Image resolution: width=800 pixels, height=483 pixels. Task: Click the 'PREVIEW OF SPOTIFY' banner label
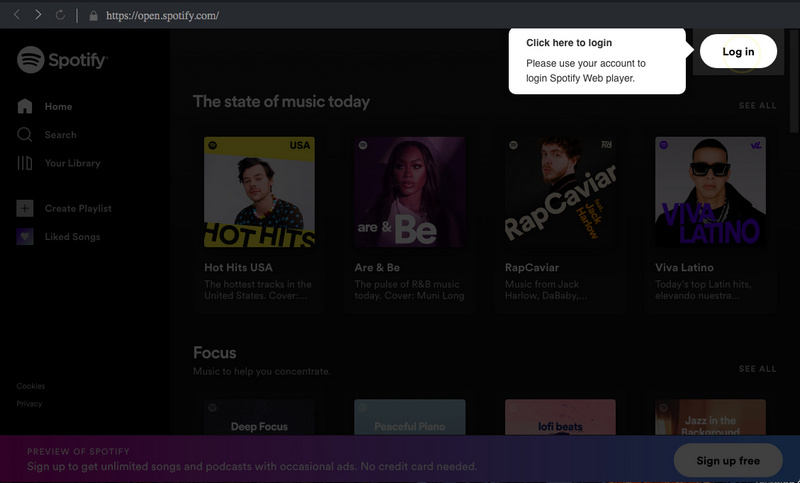click(x=78, y=451)
